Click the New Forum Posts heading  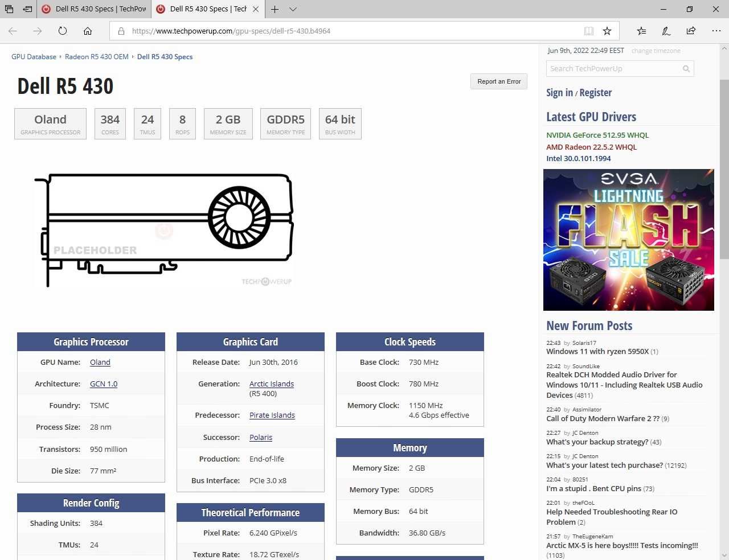589,326
